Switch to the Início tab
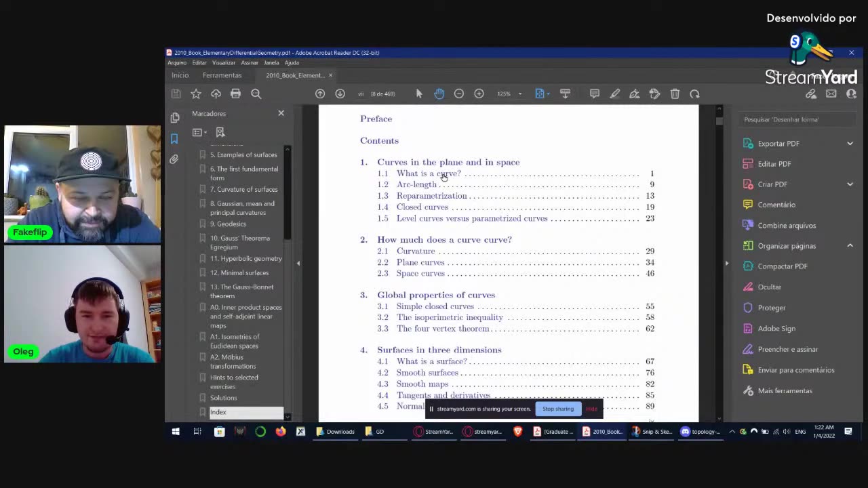Screen dimensions: 868x488 click(x=180, y=75)
